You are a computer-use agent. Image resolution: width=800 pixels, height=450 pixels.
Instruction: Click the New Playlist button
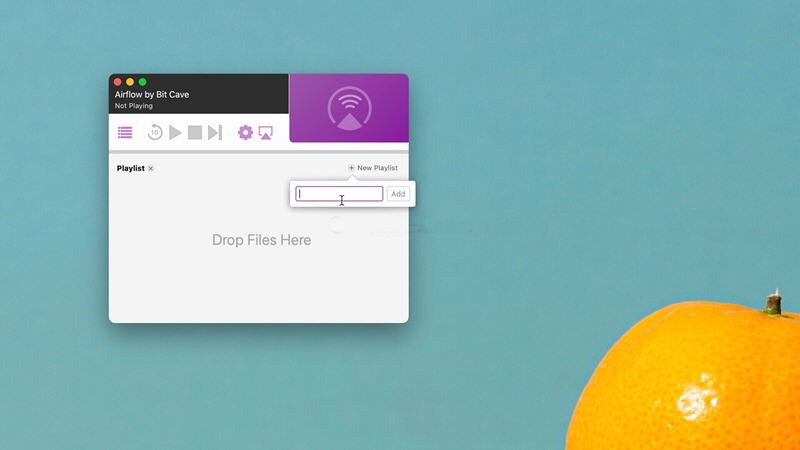[x=373, y=168]
